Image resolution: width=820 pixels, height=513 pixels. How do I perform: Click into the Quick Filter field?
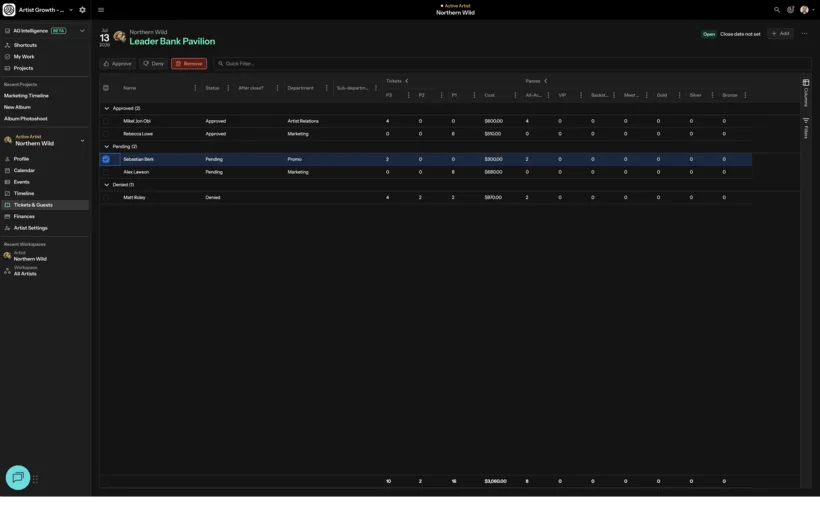pos(511,64)
